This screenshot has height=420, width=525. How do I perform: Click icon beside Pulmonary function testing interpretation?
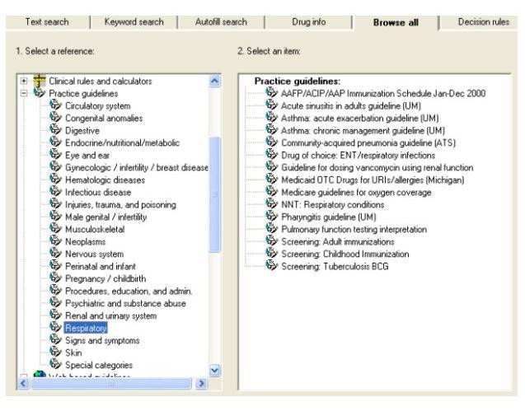271,229
